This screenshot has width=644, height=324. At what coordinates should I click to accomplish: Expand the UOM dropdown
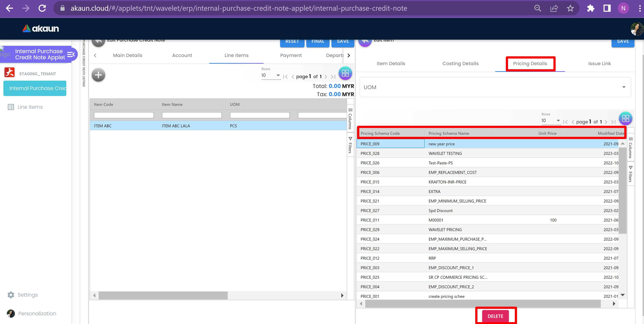click(x=624, y=87)
